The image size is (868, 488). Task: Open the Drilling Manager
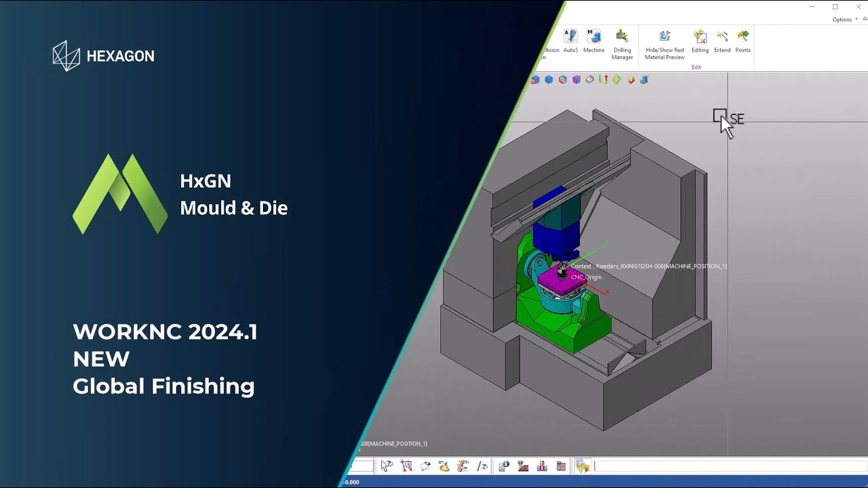tap(622, 45)
